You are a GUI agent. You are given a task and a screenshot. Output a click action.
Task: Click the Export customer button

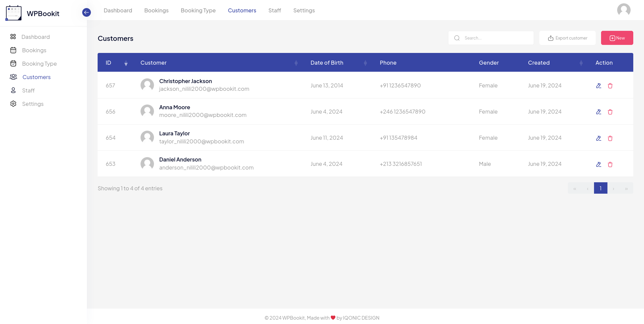point(567,38)
